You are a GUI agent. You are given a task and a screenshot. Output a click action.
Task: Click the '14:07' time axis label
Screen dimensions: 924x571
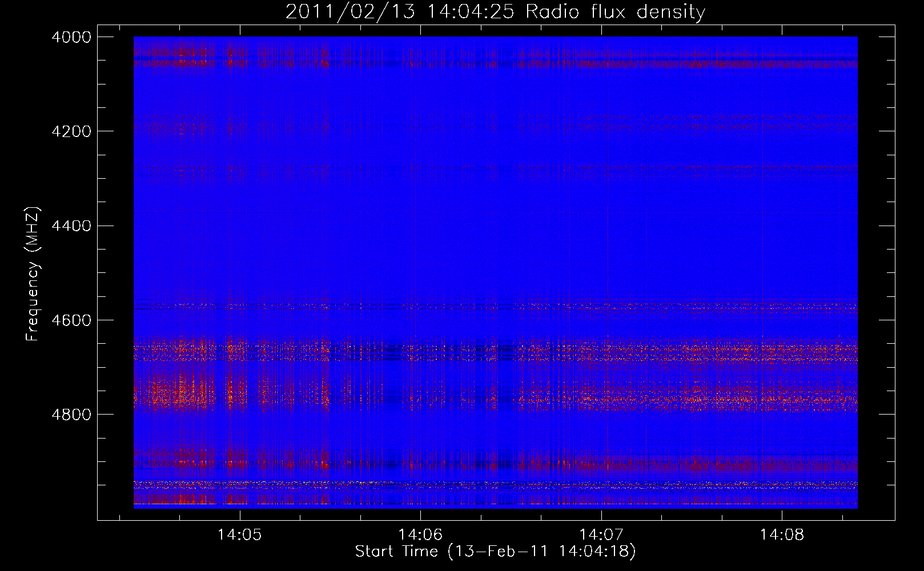click(601, 535)
